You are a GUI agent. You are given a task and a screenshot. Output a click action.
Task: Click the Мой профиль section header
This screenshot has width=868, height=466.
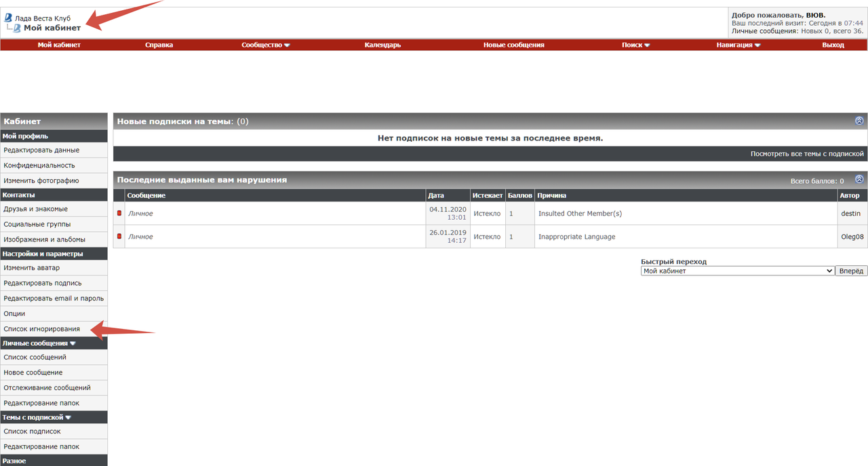pyautogui.click(x=54, y=136)
